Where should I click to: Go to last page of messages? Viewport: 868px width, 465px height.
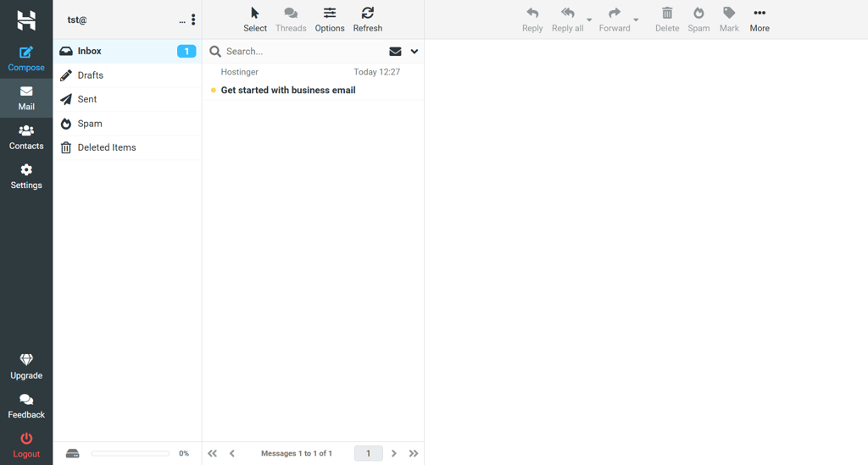(x=414, y=453)
